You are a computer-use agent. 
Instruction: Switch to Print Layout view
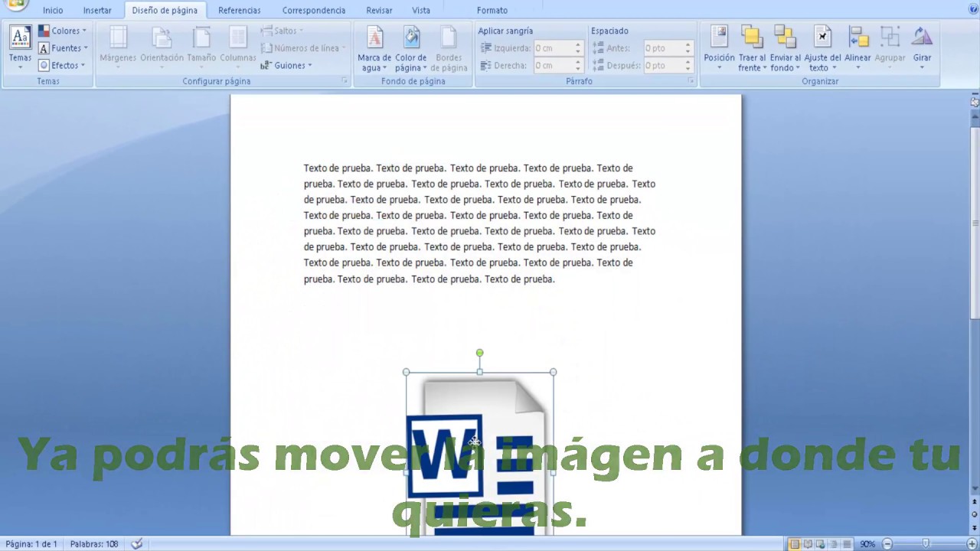click(795, 544)
